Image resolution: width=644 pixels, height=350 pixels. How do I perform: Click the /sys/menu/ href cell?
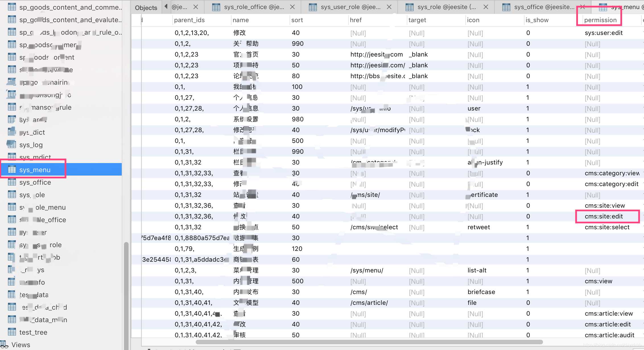377,270
